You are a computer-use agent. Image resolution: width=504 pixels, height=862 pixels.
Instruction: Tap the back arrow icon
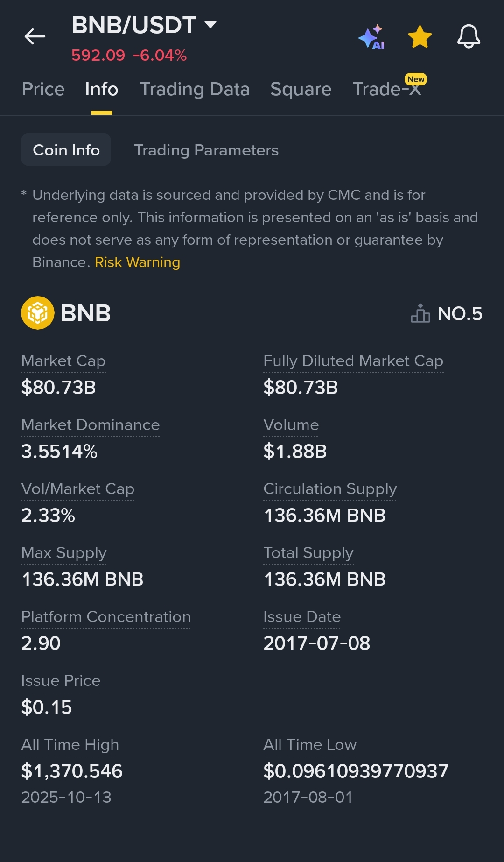point(35,36)
